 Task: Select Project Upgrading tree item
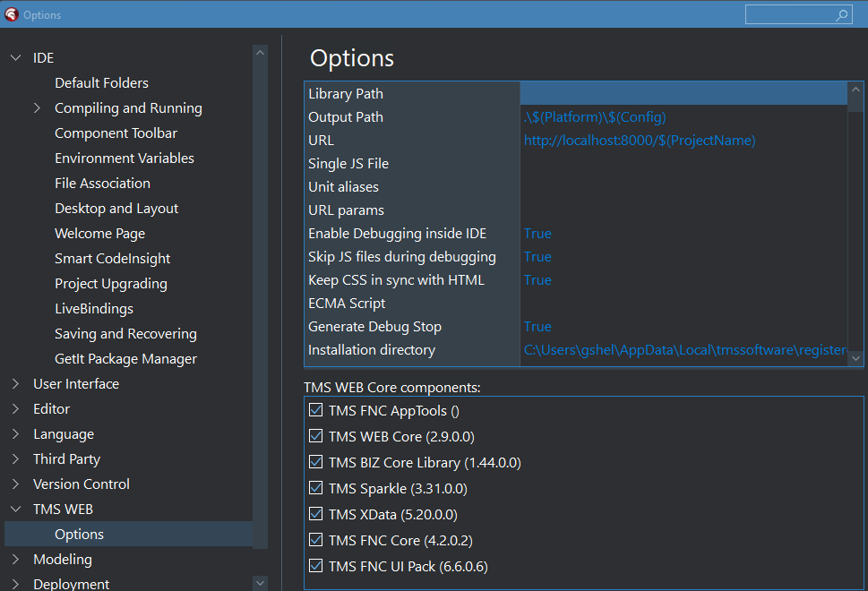(111, 284)
